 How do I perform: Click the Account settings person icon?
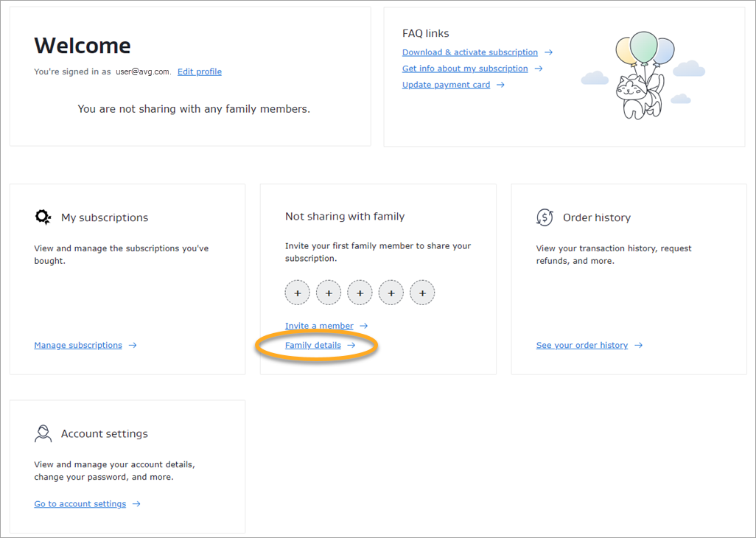pyautogui.click(x=43, y=433)
